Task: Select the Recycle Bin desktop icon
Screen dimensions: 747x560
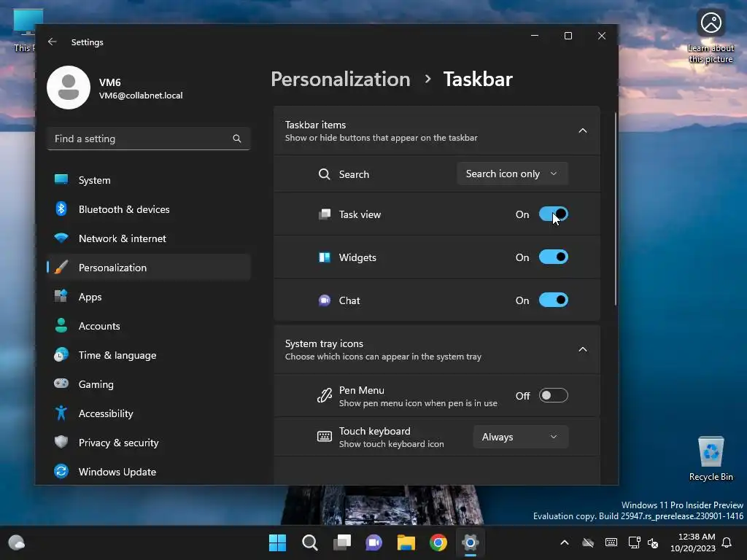Action: (x=711, y=459)
